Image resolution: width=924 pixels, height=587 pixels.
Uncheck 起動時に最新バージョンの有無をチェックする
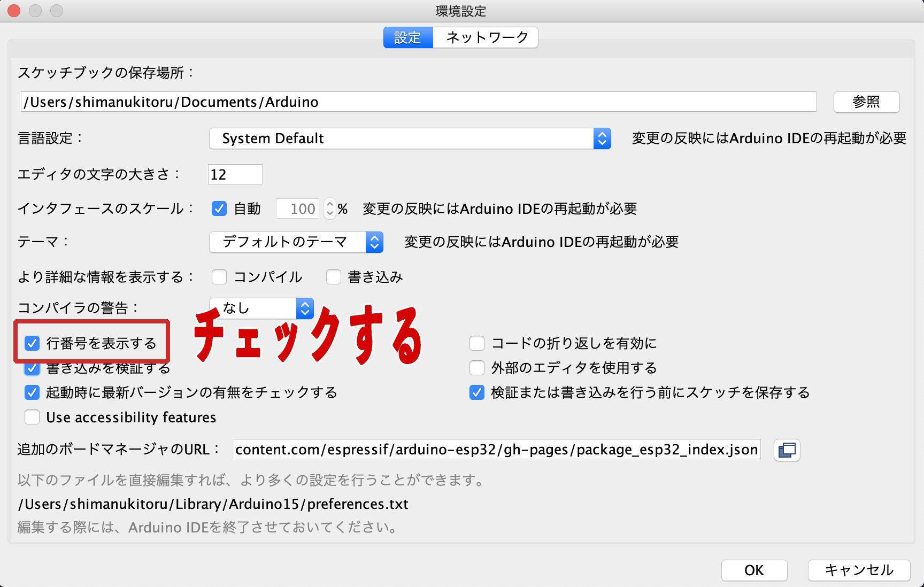tap(32, 392)
